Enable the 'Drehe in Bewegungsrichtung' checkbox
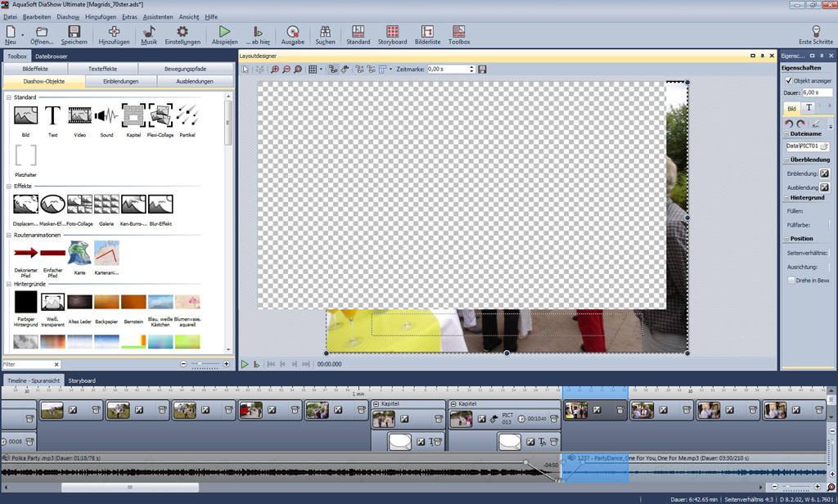The height and width of the screenshot is (504, 838). click(791, 281)
